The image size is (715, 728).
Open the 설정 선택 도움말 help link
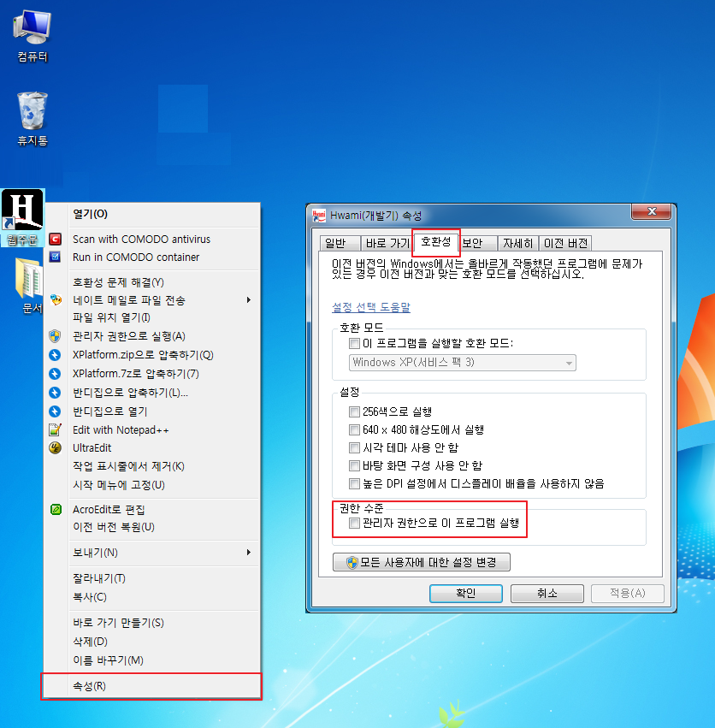(x=361, y=307)
